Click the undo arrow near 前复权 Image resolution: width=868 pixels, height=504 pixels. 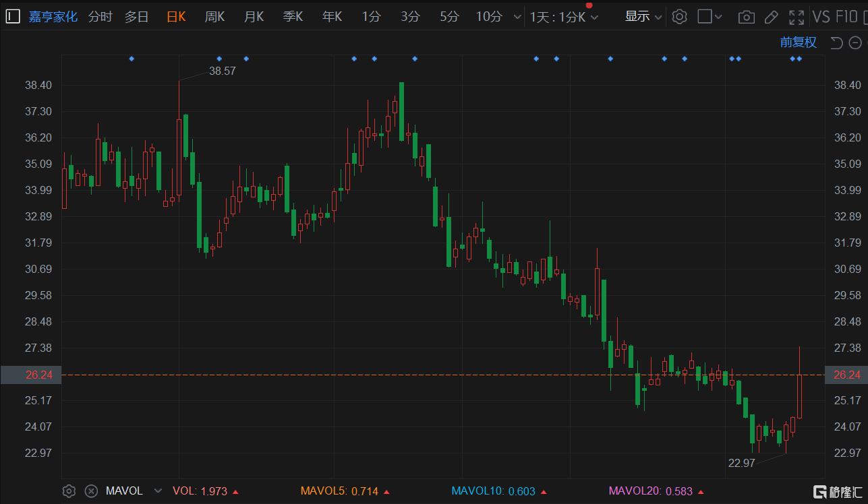(836, 43)
